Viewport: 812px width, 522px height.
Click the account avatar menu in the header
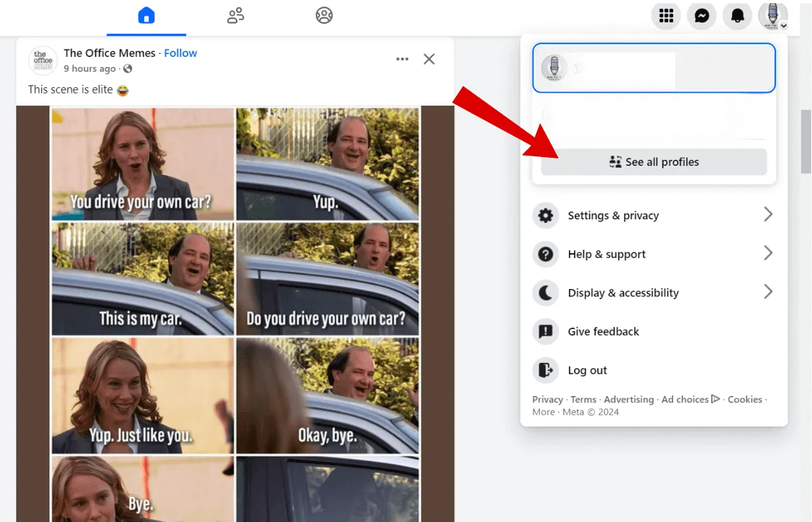pyautogui.click(x=773, y=16)
